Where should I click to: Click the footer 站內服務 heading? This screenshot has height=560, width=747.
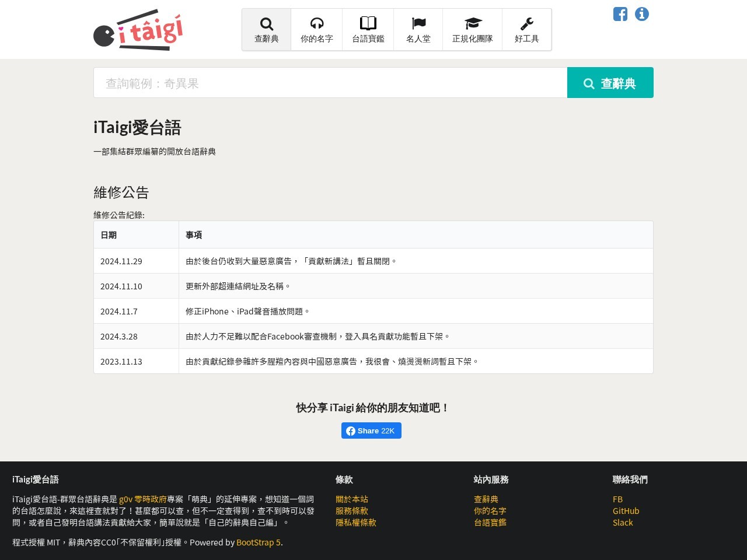(x=491, y=480)
